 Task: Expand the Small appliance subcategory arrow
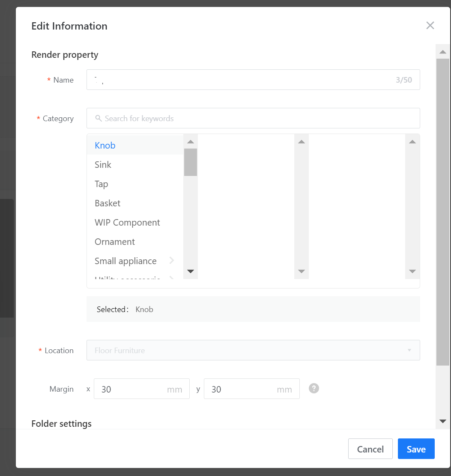(x=172, y=260)
